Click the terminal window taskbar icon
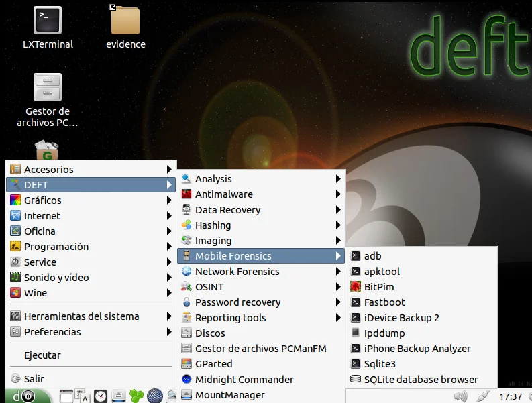The width and height of the screenshot is (532, 403). tap(66, 396)
